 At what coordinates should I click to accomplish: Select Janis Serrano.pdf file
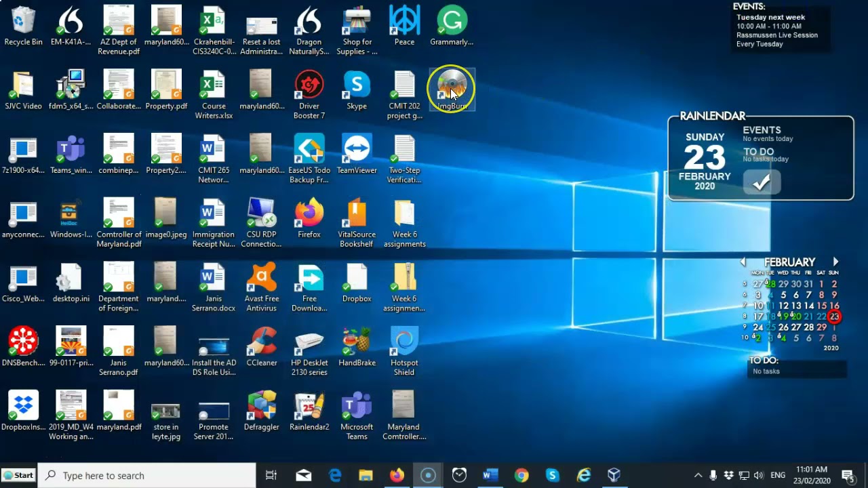119,351
